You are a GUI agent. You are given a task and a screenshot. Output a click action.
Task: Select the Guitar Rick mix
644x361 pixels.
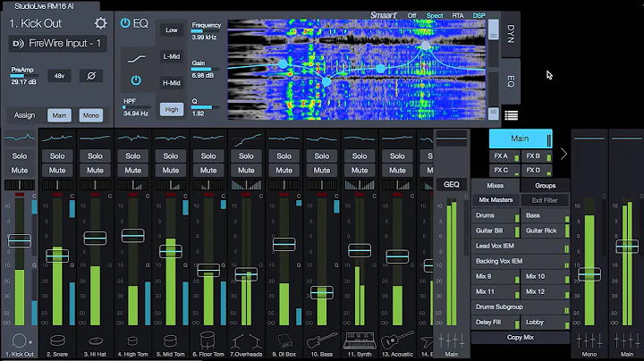pyautogui.click(x=546, y=231)
